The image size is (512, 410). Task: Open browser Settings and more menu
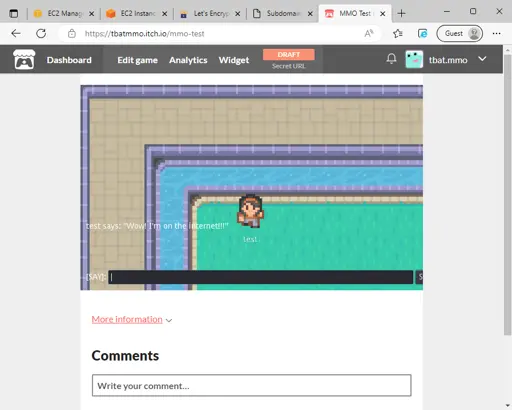(x=496, y=33)
